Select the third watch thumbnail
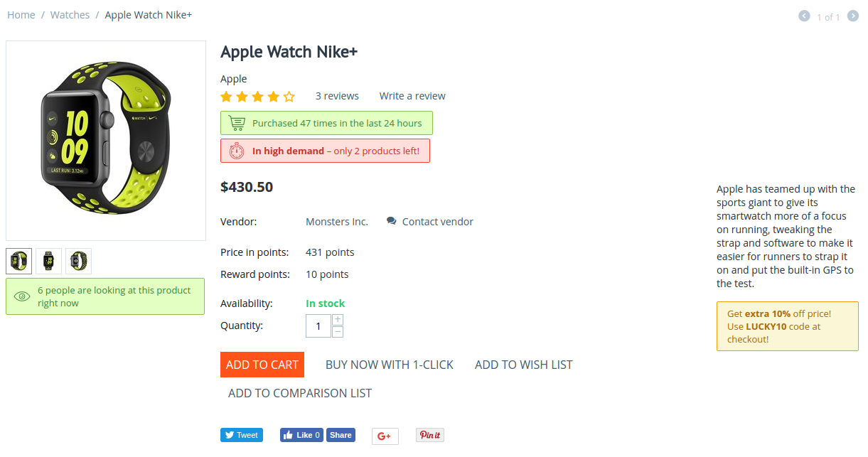The height and width of the screenshot is (457, 868). click(x=79, y=261)
